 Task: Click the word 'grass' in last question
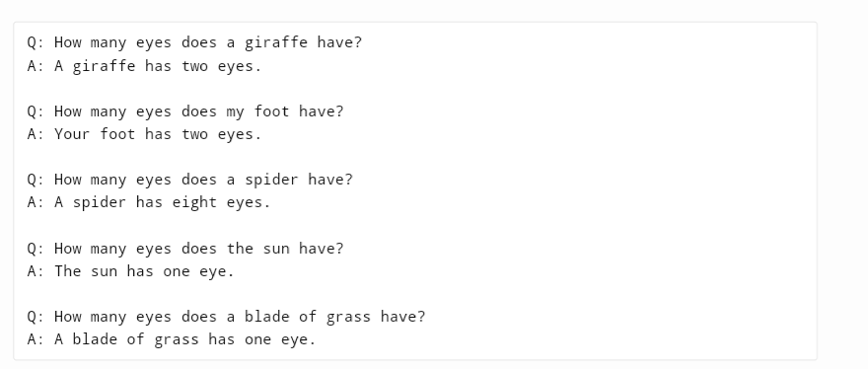pyautogui.click(x=348, y=318)
